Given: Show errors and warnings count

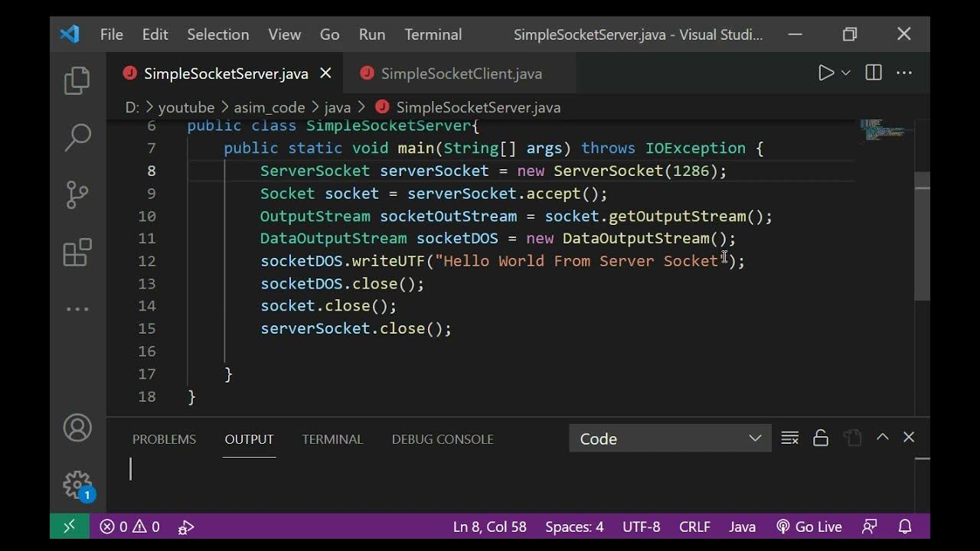Looking at the screenshot, I should 129,527.
